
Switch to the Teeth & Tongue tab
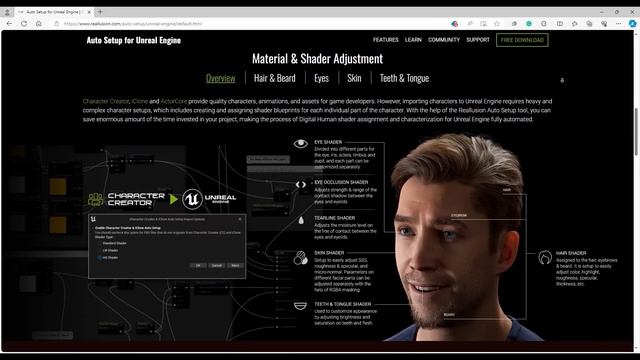click(x=404, y=78)
